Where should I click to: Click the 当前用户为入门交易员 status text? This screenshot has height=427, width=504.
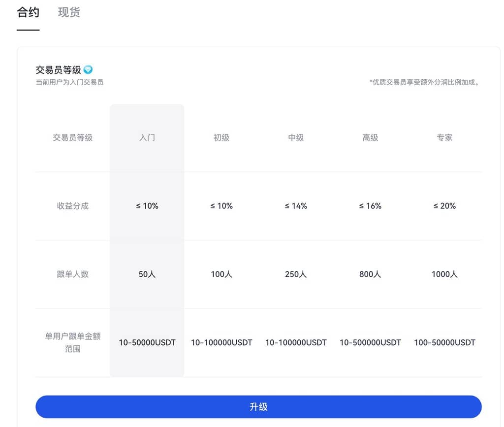pyautogui.click(x=69, y=82)
